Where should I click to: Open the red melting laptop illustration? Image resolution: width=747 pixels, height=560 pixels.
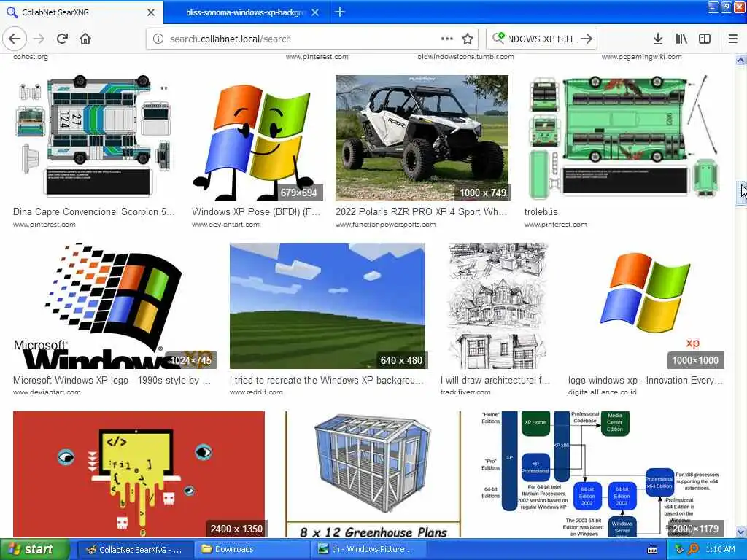(139, 474)
